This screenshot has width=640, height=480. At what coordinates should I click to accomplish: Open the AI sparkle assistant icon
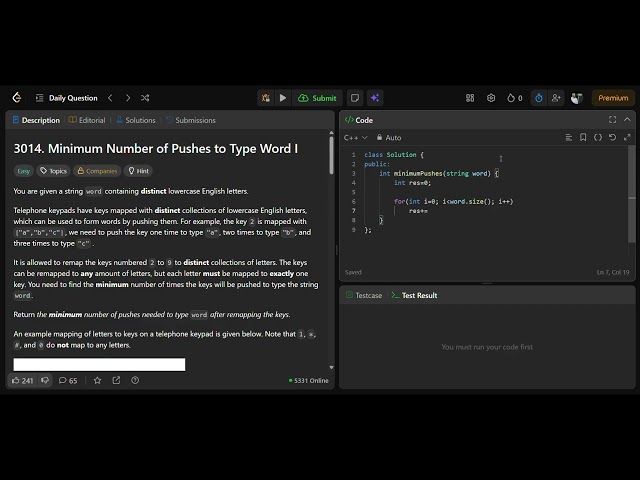tap(375, 98)
